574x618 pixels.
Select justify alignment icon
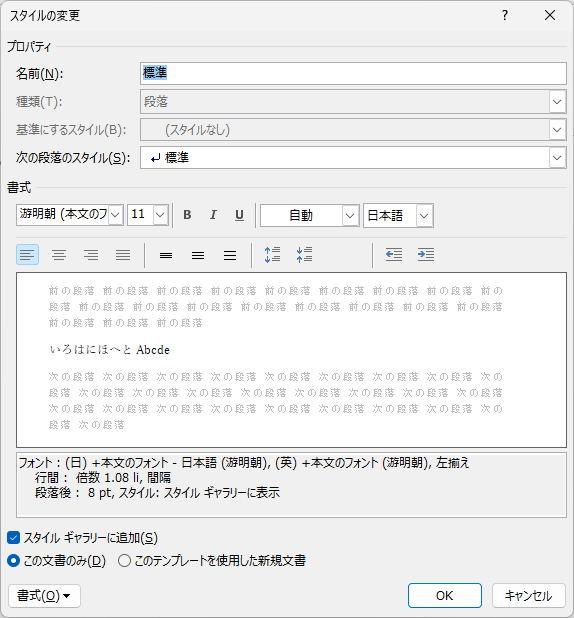[x=123, y=255]
